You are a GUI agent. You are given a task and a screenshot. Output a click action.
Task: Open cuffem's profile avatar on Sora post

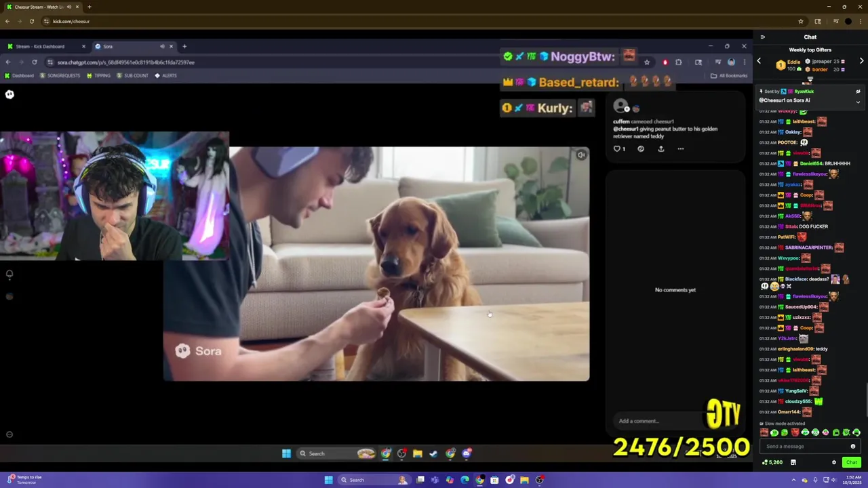620,105
